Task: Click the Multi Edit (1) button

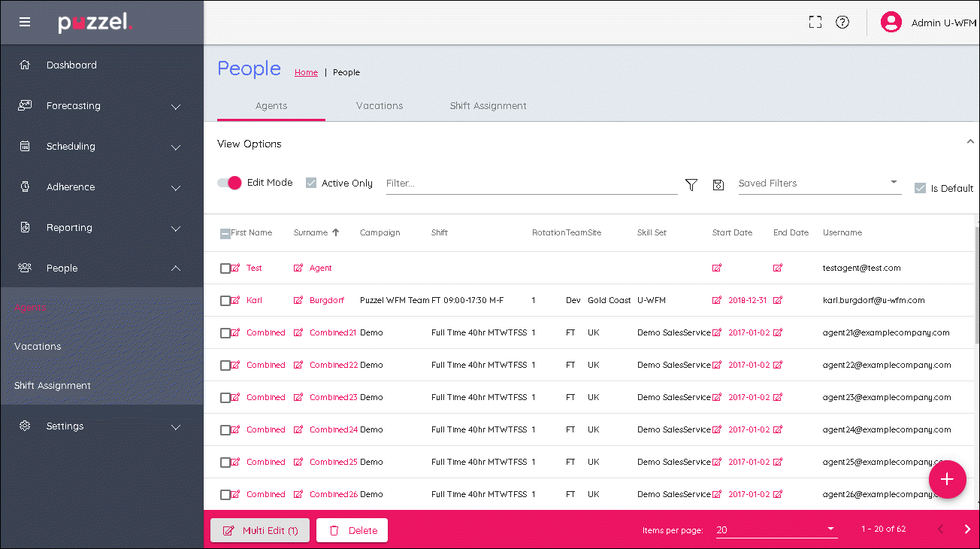Action: 260,530
